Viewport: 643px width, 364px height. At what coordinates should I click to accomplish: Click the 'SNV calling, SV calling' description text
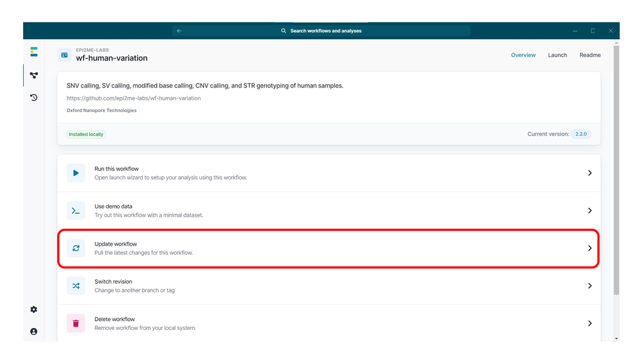coord(205,86)
